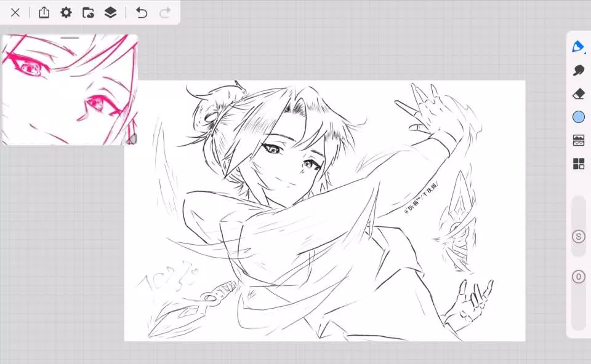
Task: Click the reference window drag handle
Action: coord(70,38)
